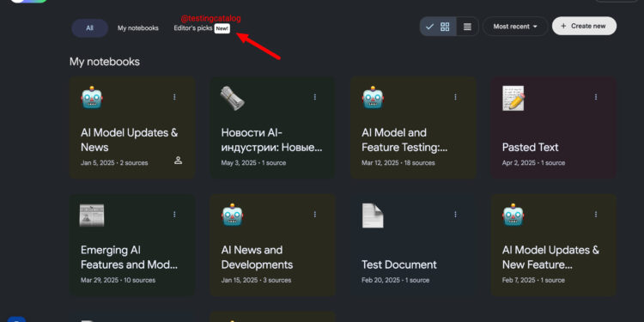Open AI Model and Feature Testing notebook title
Screen dimensions: 644x322
pyautogui.click(x=404, y=140)
